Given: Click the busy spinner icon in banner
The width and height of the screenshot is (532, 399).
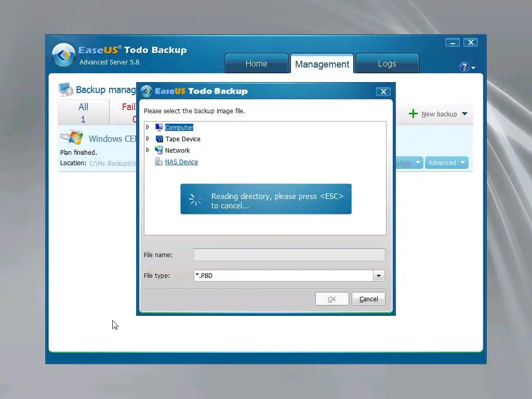Looking at the screenshot, I should click(195, 199).
